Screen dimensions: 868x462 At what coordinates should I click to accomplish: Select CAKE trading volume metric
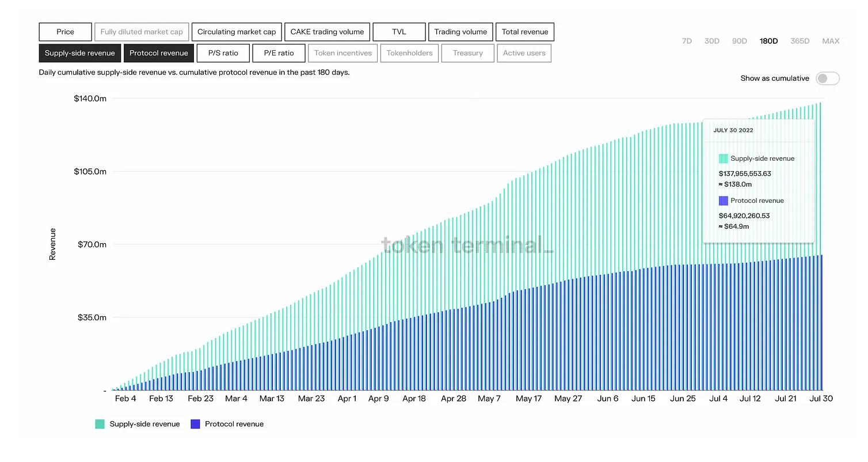(327, 32)
